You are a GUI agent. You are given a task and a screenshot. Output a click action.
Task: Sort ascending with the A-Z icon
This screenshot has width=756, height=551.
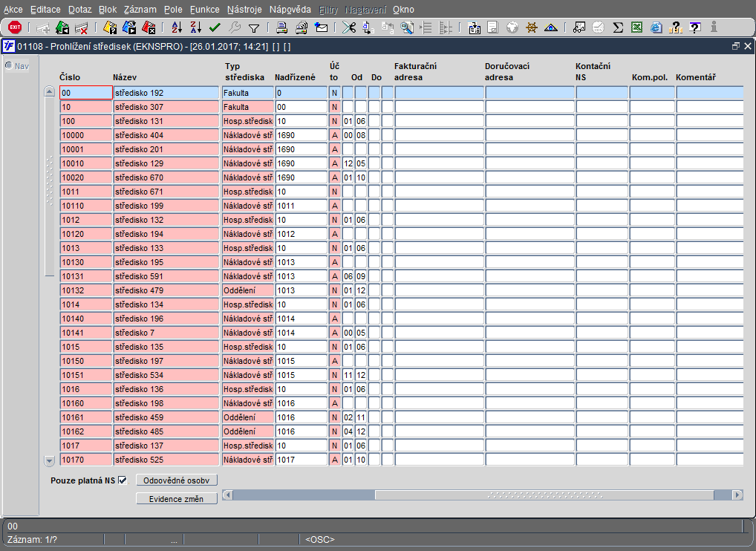click(177, 27)
